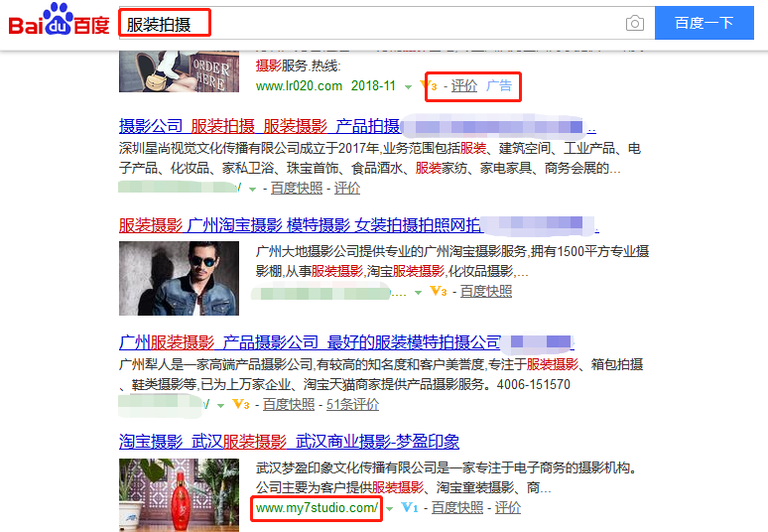Click the 广告 label
Image resolution: width=768 pixels, height=532 pixels.
click(499, 85)
